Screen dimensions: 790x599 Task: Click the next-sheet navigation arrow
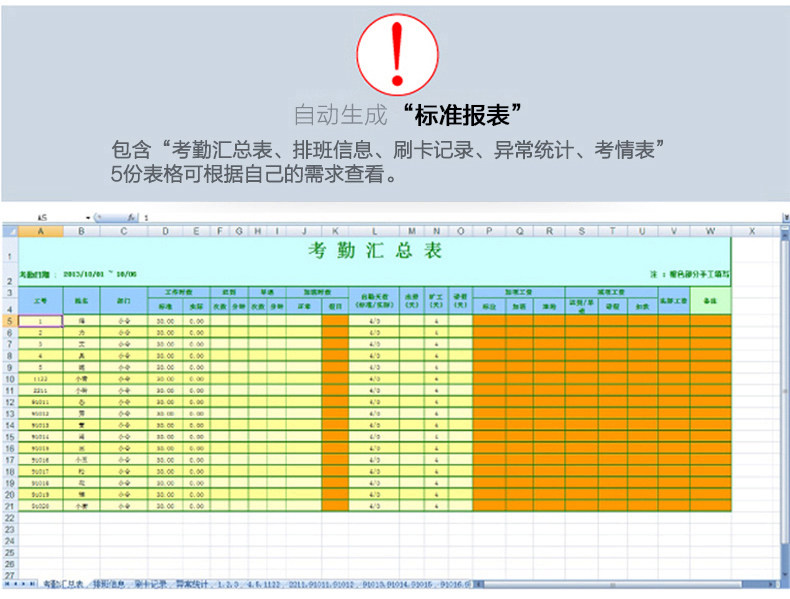[24, 584]
